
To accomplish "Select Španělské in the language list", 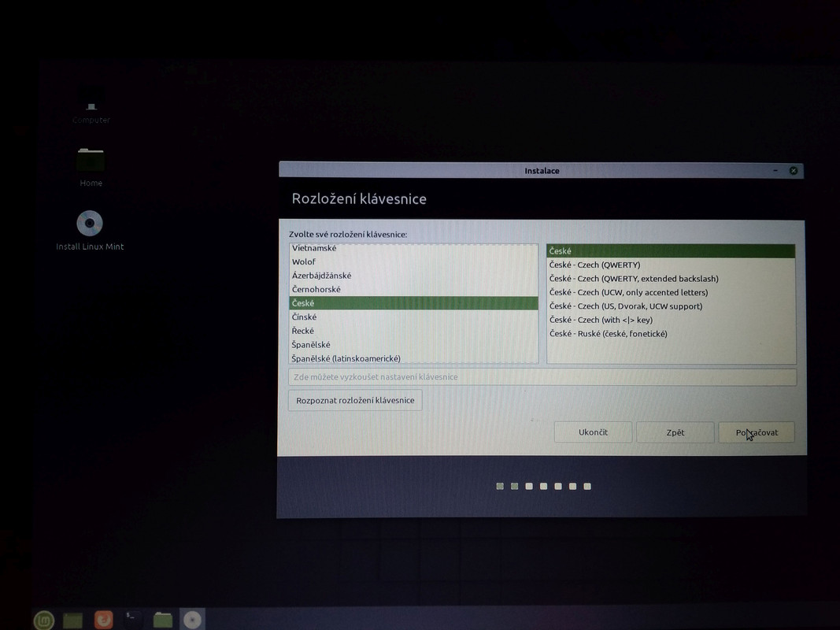I will (x=413, y=344).
